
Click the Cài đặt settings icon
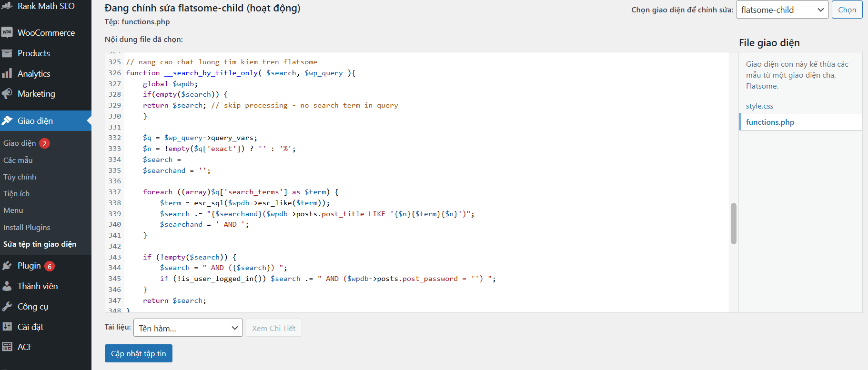point(7,327)
